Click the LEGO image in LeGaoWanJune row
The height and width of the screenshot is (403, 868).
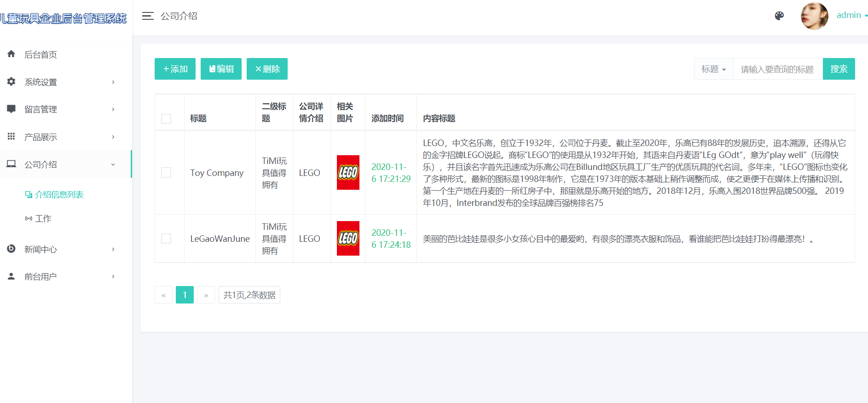pyautogui.click(x=348, y=238)
